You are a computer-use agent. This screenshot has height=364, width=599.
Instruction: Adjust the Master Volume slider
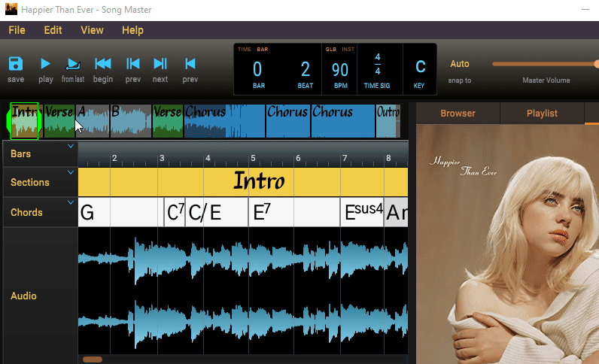[546, 64]
